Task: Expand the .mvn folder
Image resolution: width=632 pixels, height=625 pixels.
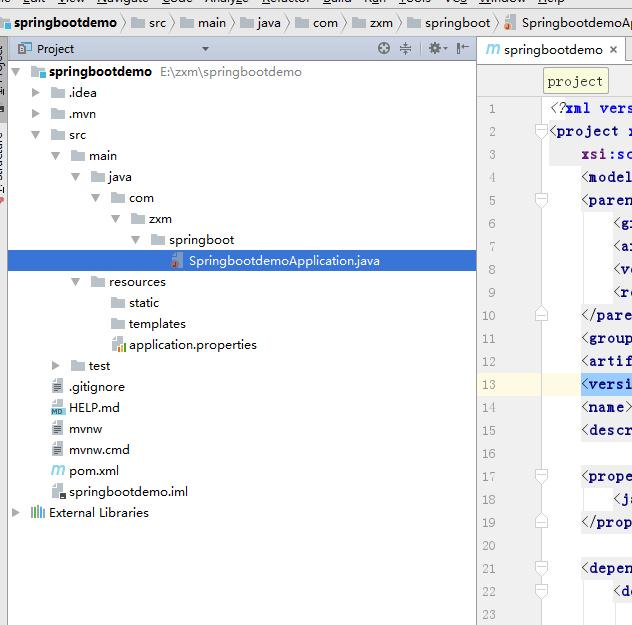Action: click(35, 114)
